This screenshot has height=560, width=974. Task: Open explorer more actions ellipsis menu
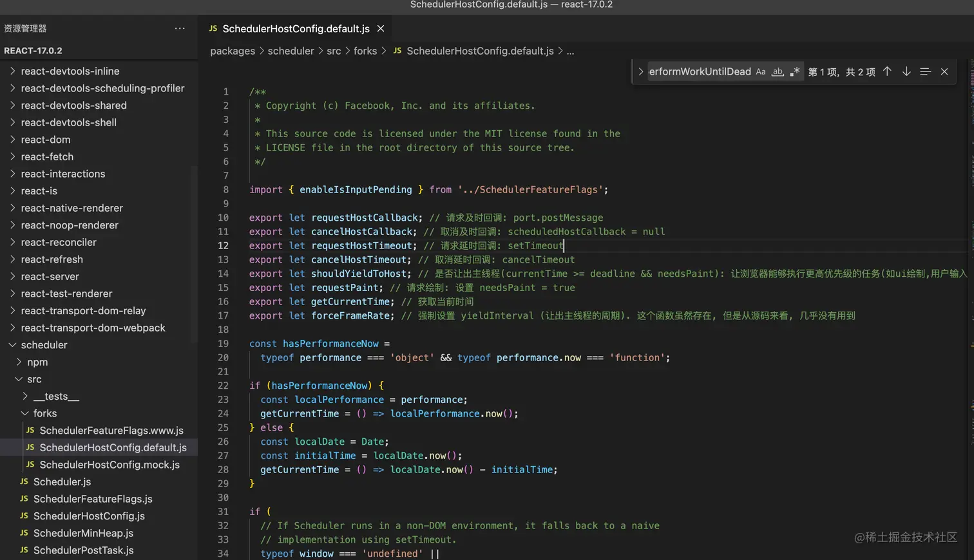(x=180, y=28)
